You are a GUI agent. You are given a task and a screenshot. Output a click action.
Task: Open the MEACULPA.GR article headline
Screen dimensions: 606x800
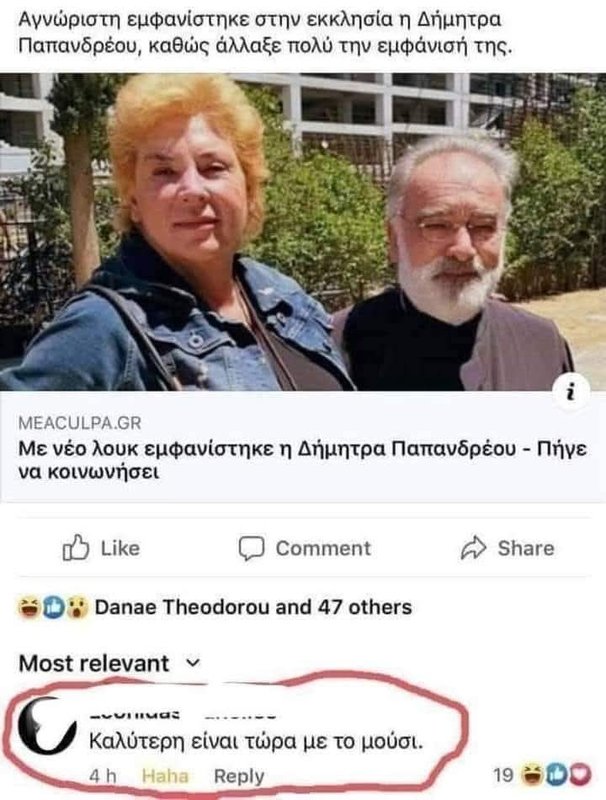(x=302, y=461)
